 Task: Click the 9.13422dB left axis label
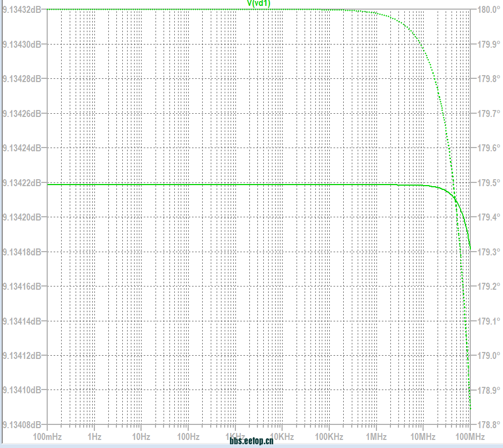click(21, 183)
